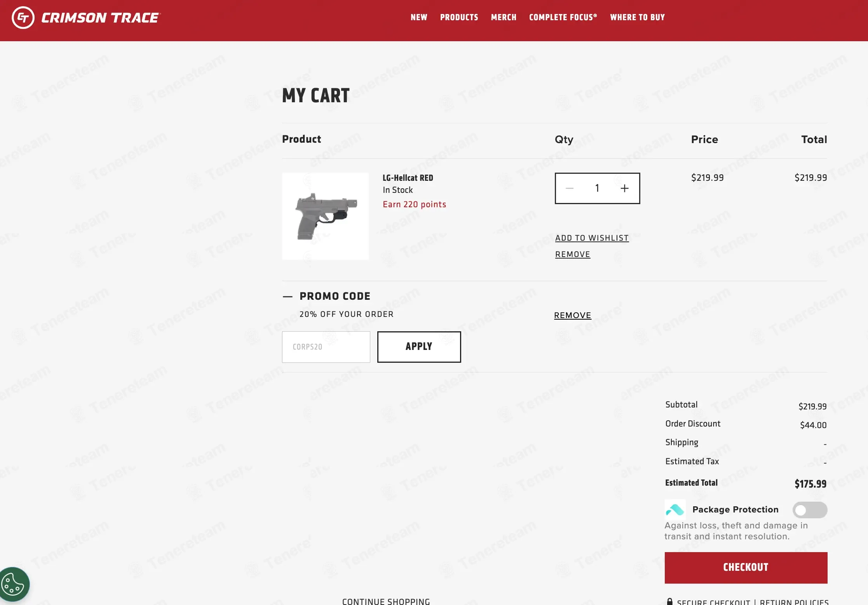Click the quantity value field
868x605 pixels.
click(597, 189)
